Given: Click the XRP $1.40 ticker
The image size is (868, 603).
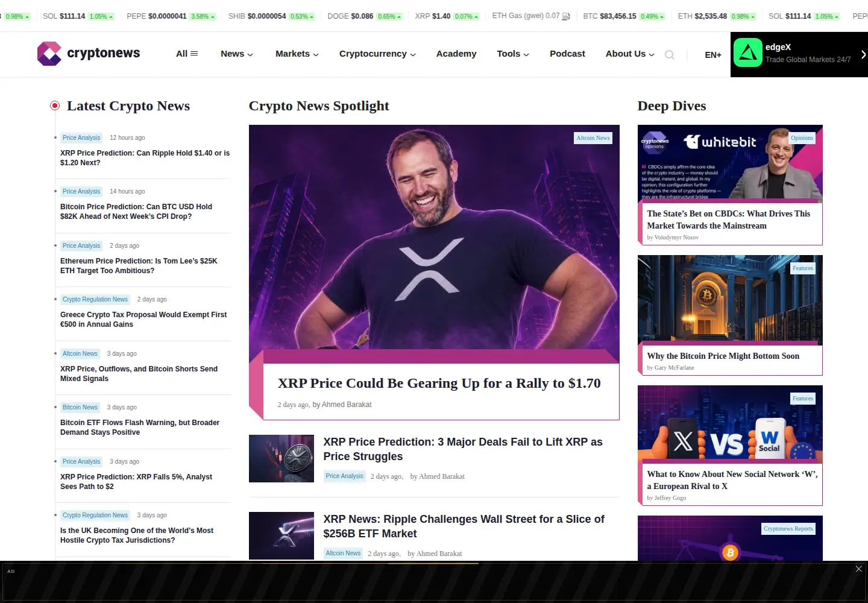Looking at the screenshot, I should [447, 16].
